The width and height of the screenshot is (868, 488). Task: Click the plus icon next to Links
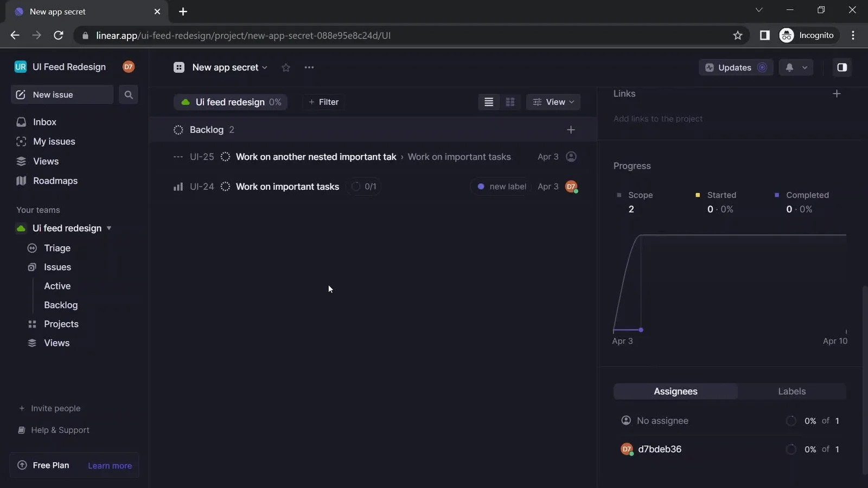click(837, 93)
